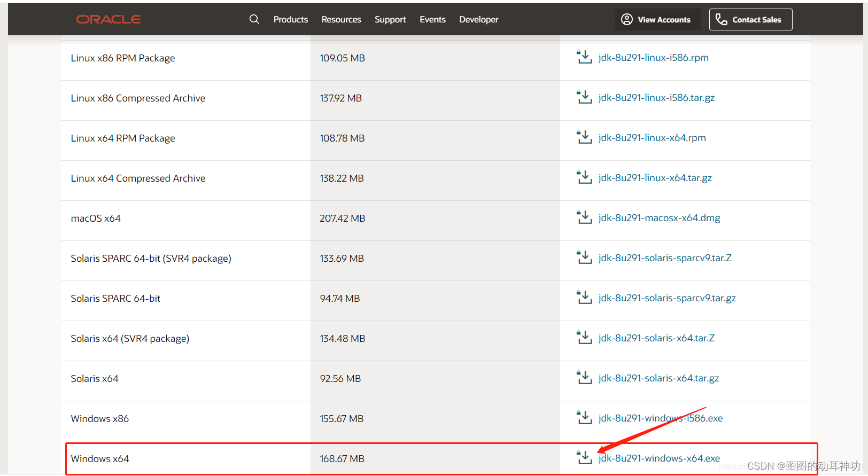Image resolution: width=868 pixels, height=476 pixels.
Task: Download jdk-8u291-linux-i586.tar.gz link
Action: pyautogui.click(x=656, y=98)
